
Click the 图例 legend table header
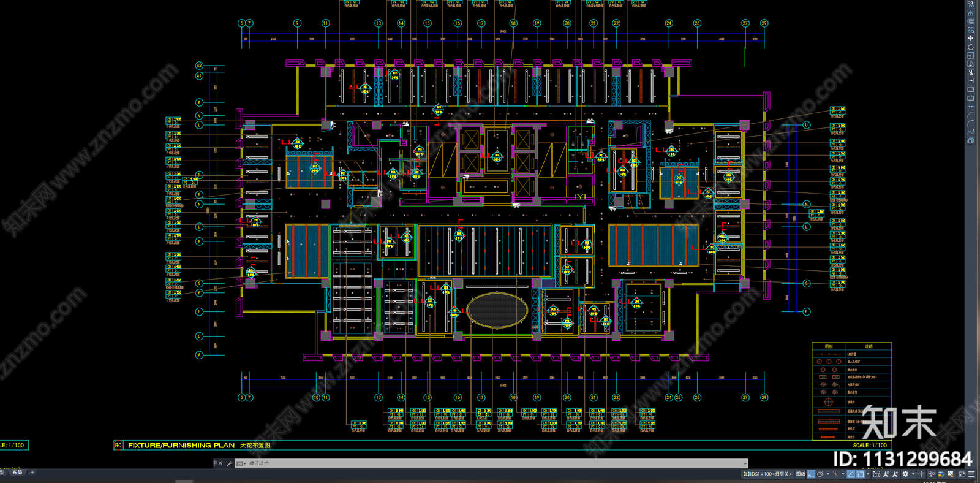(x=829, y=347)
